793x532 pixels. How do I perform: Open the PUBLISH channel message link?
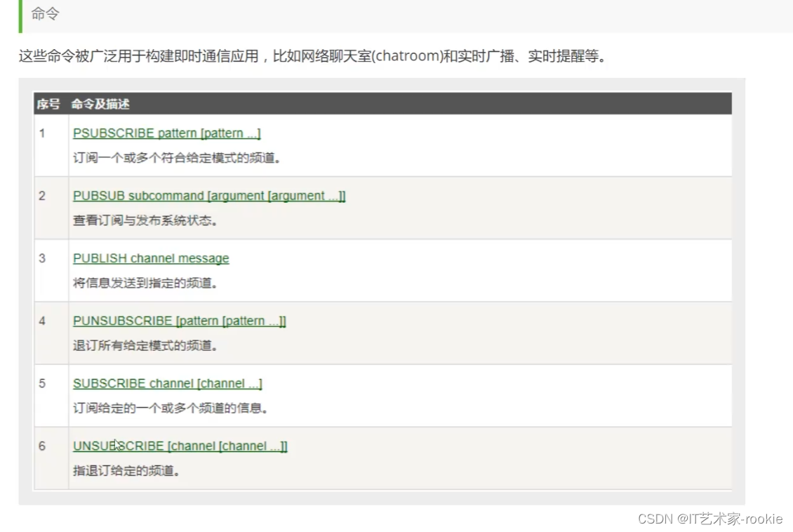pos(151,258)
